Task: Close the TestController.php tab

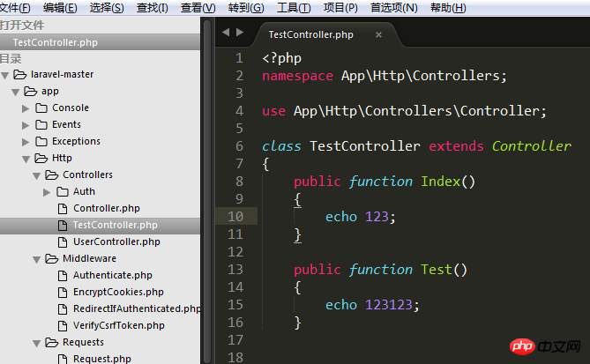Action: click(x=378, y=35)
